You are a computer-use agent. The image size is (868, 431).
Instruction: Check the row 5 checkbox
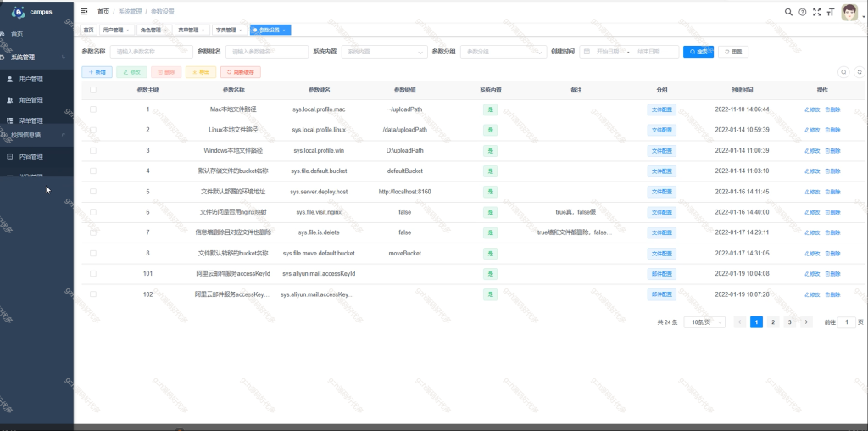93,191
